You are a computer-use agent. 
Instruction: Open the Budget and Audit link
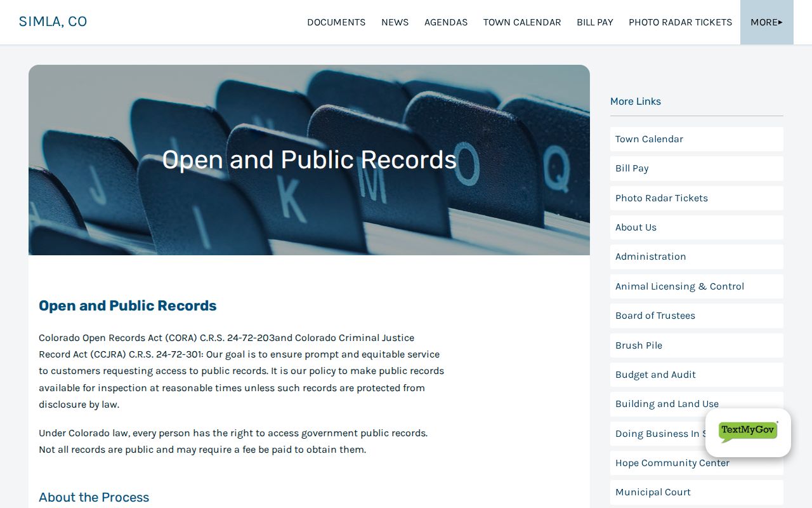(x=697, y=375)
